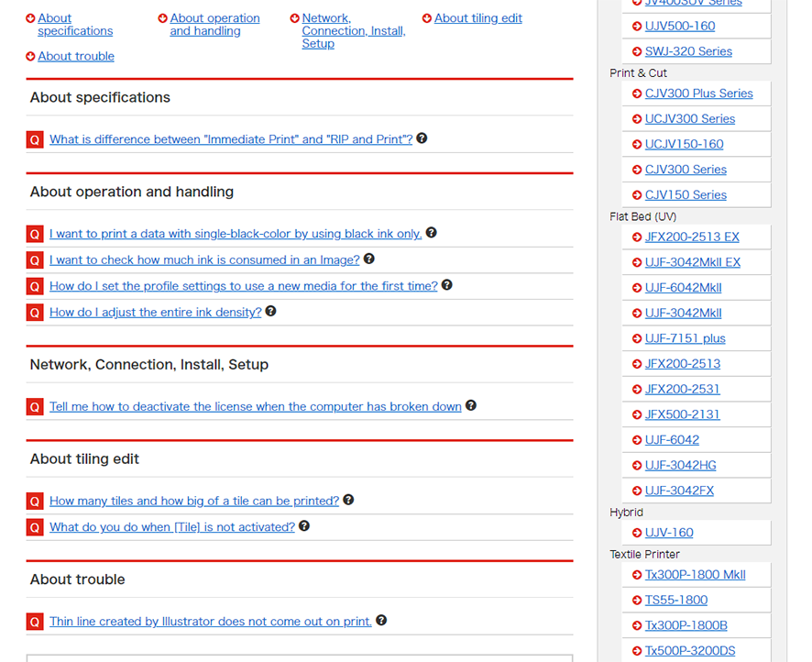Open question about single-black-color printing

235,234
